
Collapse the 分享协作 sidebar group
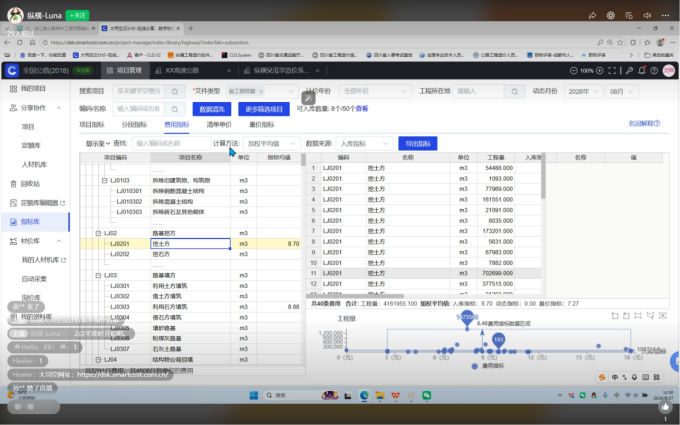(59, 108)
